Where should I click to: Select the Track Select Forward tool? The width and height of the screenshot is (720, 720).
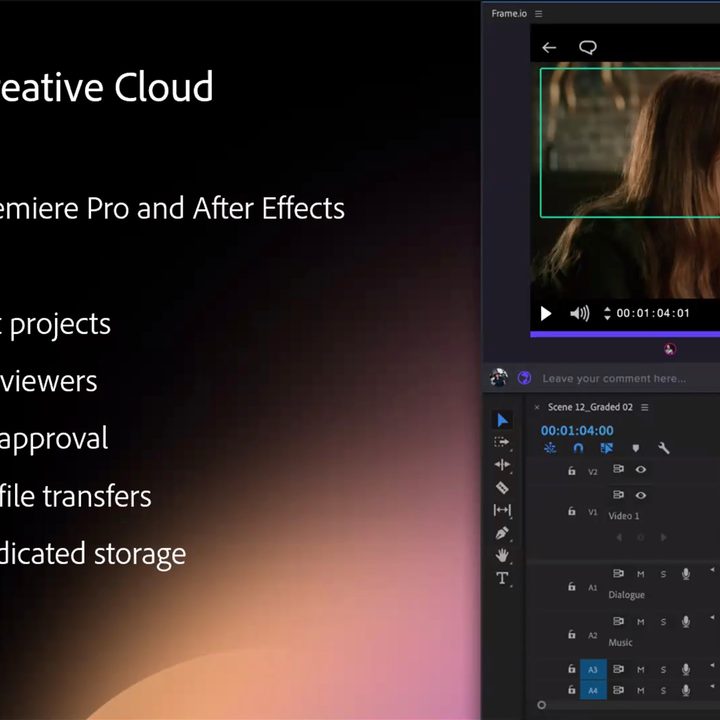pyautogui.click(x=502, y=442)
